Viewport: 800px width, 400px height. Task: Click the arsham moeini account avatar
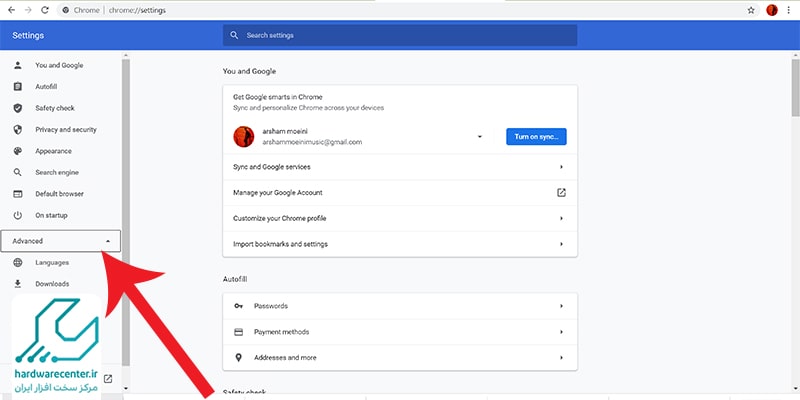pos(244,137)
